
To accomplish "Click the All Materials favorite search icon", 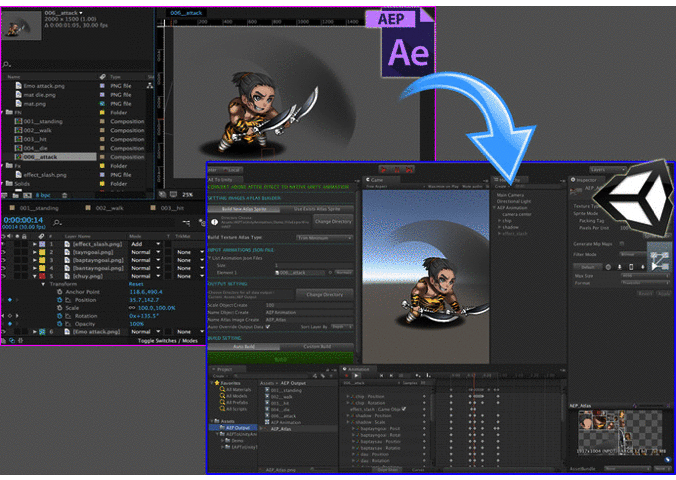I will coord(222,389).
